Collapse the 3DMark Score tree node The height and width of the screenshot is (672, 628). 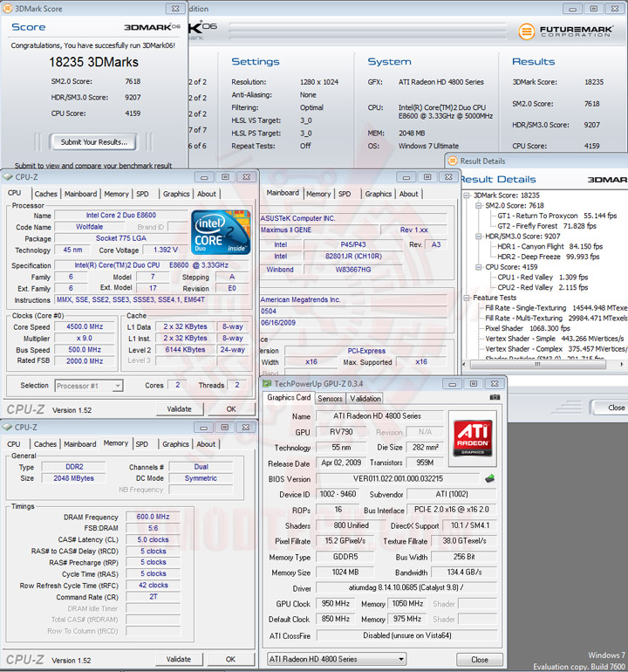467,195
